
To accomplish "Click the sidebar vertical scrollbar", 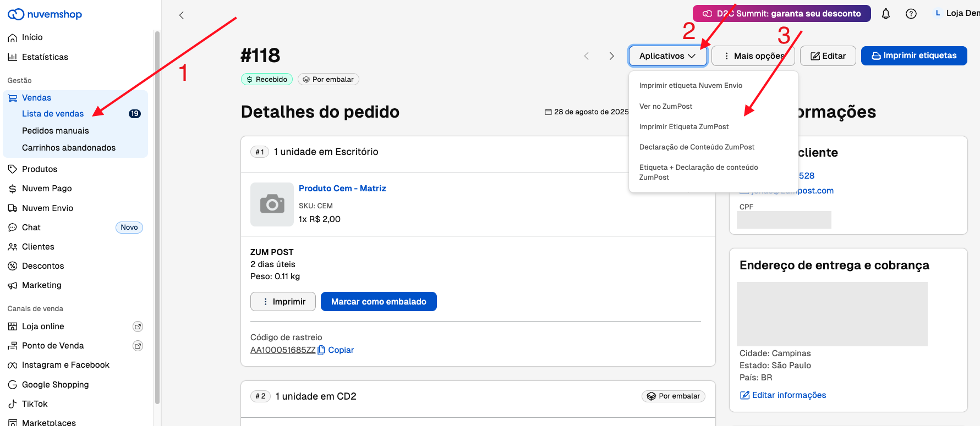I will tap(157, 220).
